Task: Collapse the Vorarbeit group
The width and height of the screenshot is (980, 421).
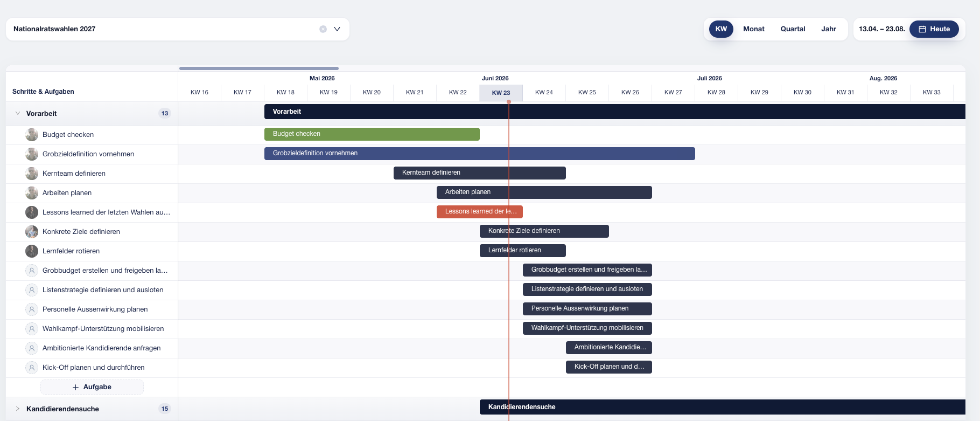Action: [x=18, y=113]
